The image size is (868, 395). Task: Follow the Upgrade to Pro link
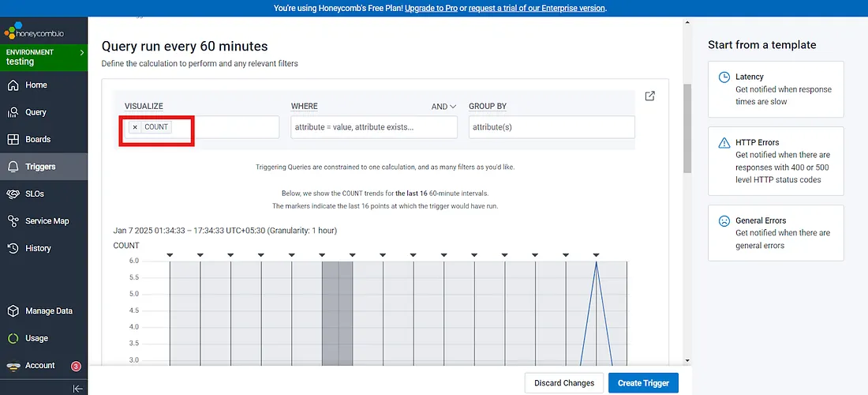coord(434,8)
